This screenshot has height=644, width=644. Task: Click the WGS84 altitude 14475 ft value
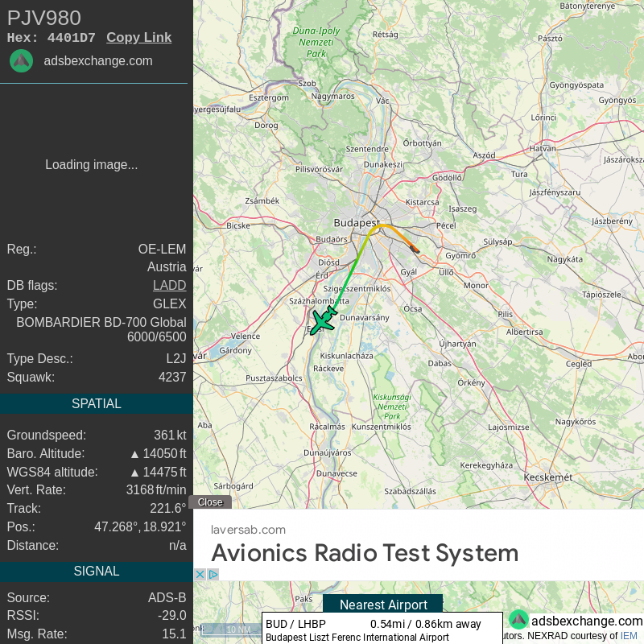point(159,472)
